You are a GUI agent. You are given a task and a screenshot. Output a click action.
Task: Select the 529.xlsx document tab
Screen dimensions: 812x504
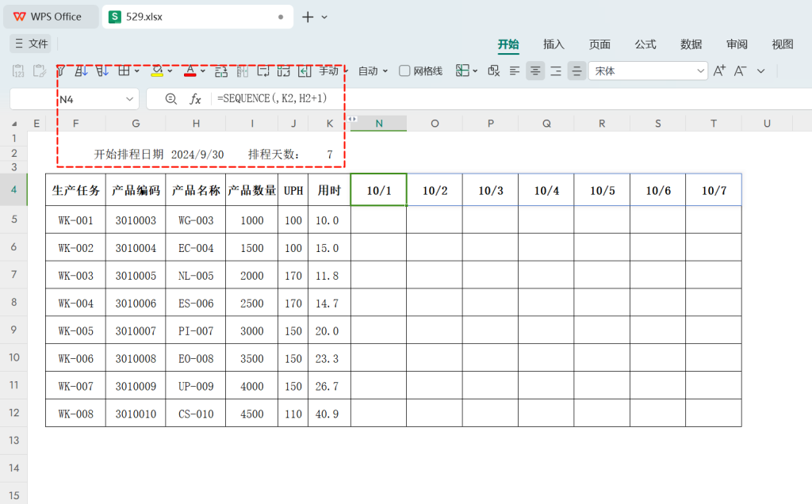pyautogui.click(x=197, y=17)
